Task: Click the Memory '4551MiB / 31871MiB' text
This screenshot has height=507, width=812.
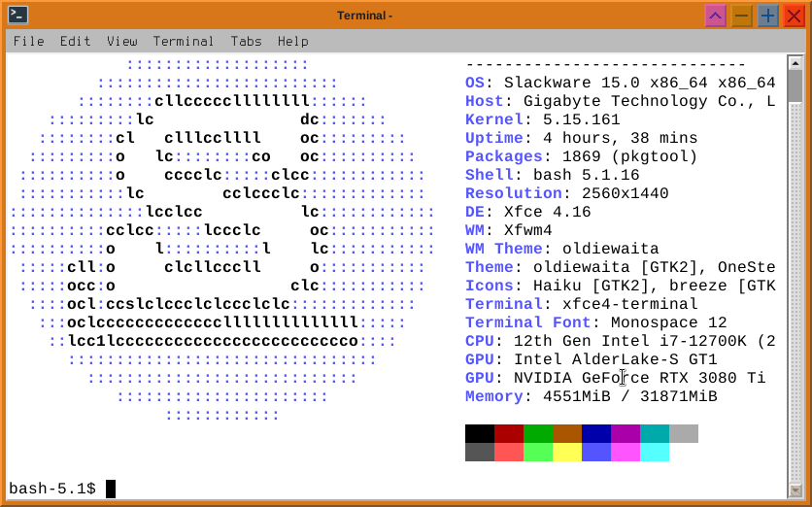Action: point(629,396)
